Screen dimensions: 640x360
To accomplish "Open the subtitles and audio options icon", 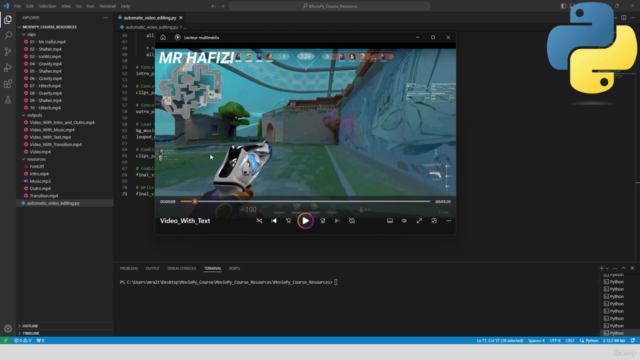I will point(390,221).
